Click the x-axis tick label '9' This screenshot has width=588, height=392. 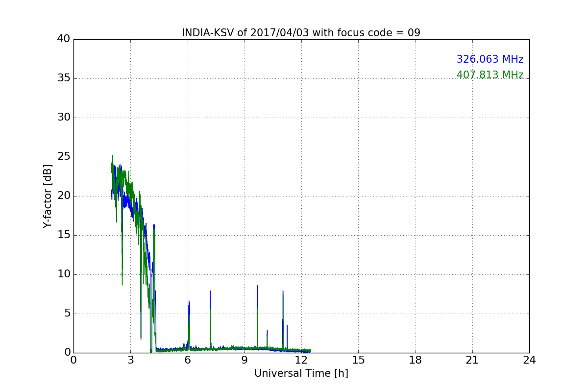point(245,360)
